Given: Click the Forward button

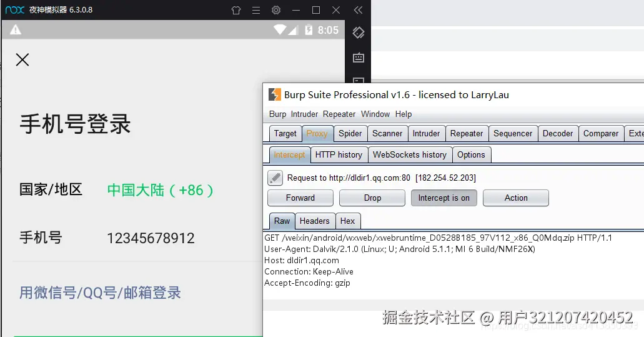Looking at the screenshot, I should coord(300,198).
